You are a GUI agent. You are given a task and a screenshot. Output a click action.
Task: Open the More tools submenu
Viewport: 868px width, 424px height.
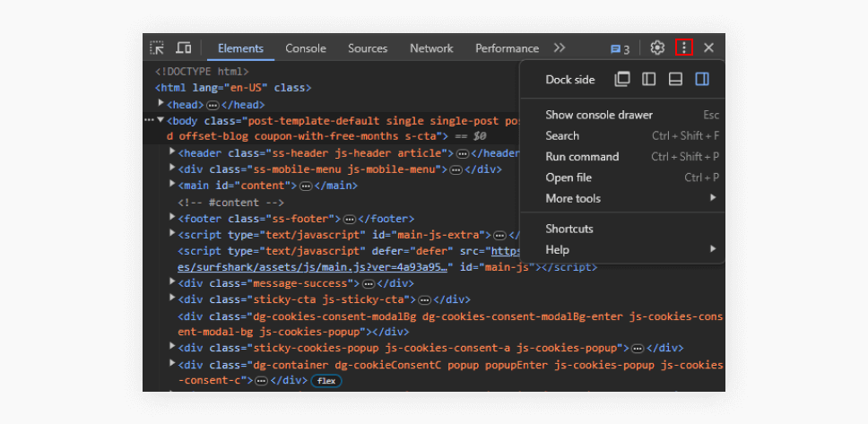622,198
